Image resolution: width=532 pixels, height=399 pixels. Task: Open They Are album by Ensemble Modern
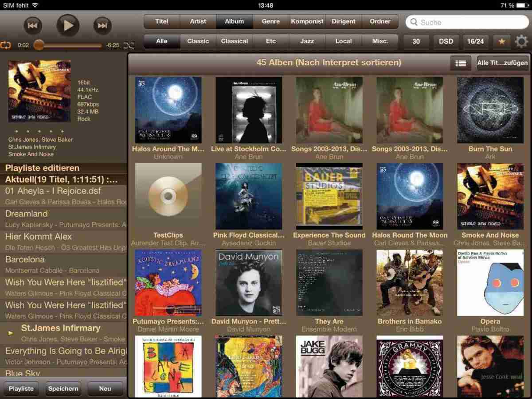tap(329, 282)
